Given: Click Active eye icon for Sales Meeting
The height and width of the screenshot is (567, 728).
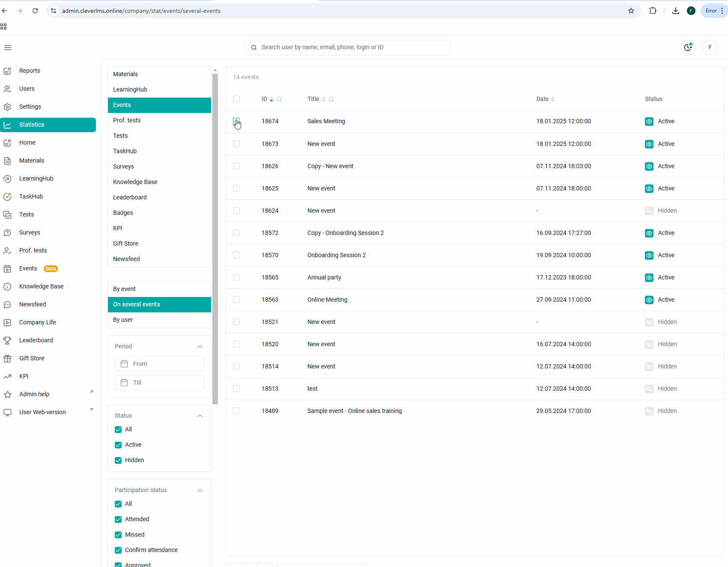Looking at the screenshot, I should pyautogui.click(x=649, y=122).
